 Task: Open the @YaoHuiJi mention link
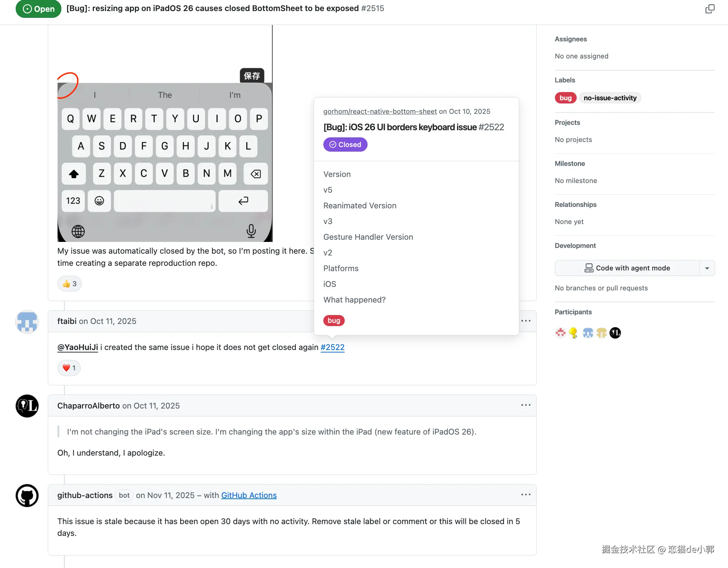point(78,347)
